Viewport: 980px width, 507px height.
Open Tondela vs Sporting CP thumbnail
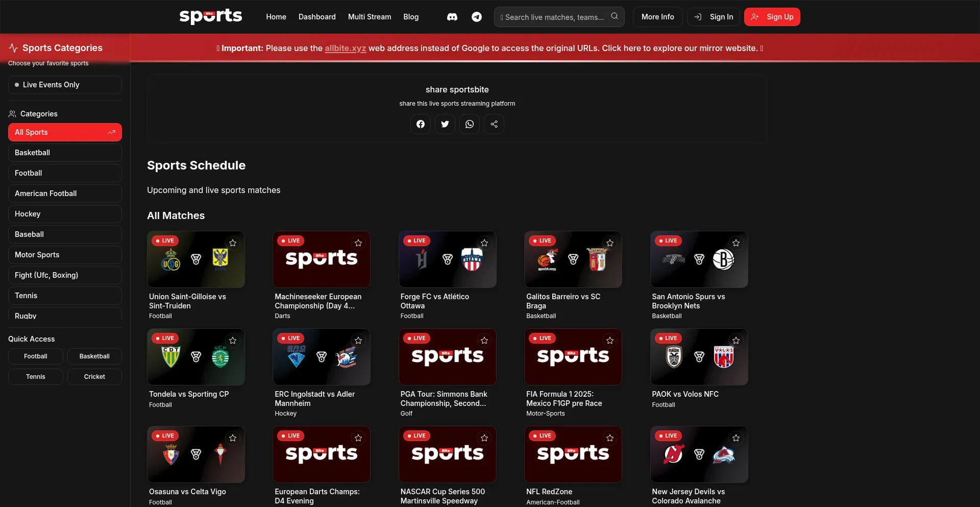coord(195,357)
